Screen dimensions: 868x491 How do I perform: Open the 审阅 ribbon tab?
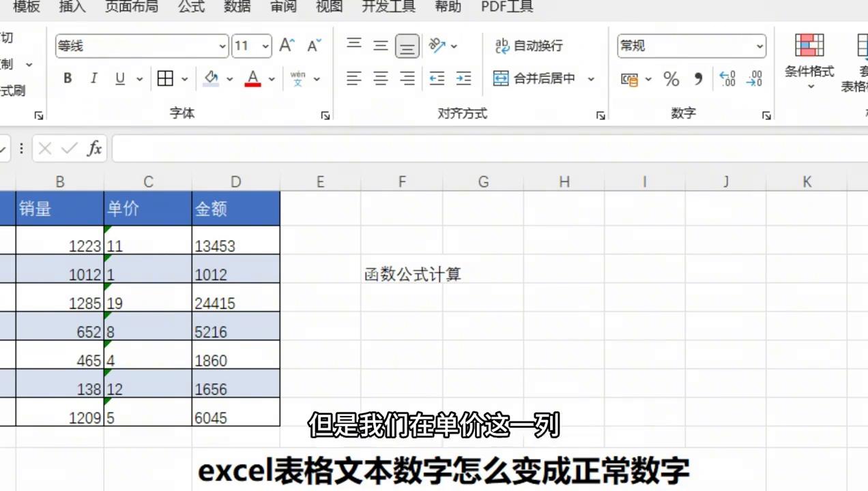(x=283, y=7)
